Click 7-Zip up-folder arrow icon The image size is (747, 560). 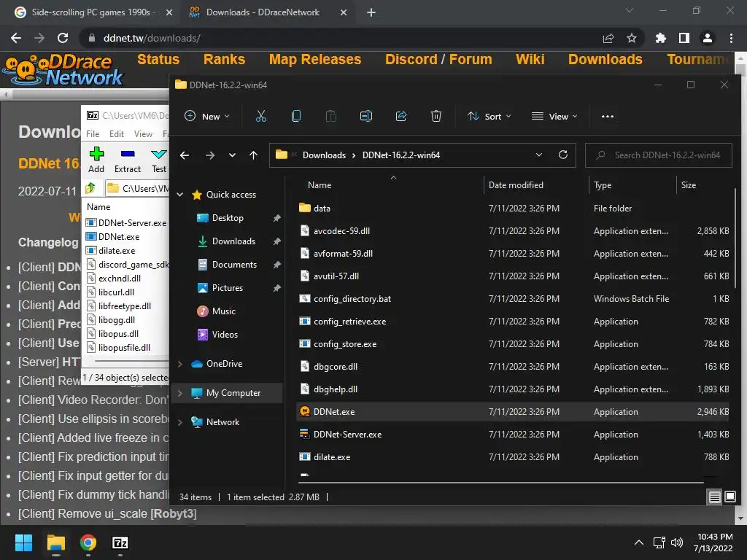[90, 188]
